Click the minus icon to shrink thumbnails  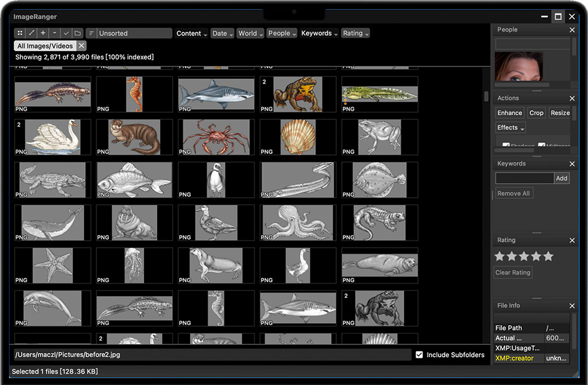[x=54, y=33]
